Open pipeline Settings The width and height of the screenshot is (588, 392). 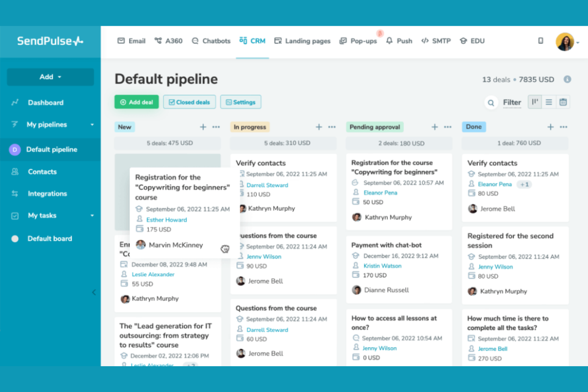coord(241,102)
